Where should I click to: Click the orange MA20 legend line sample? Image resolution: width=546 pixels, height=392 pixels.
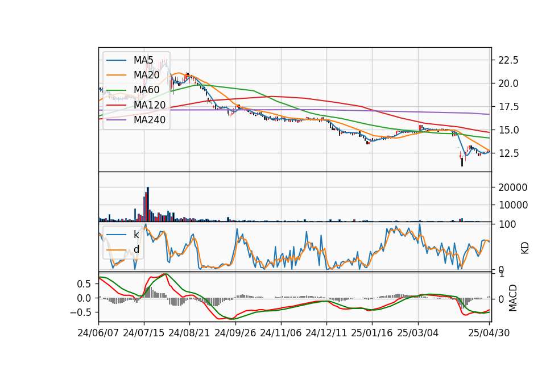(x=116, y=75)
